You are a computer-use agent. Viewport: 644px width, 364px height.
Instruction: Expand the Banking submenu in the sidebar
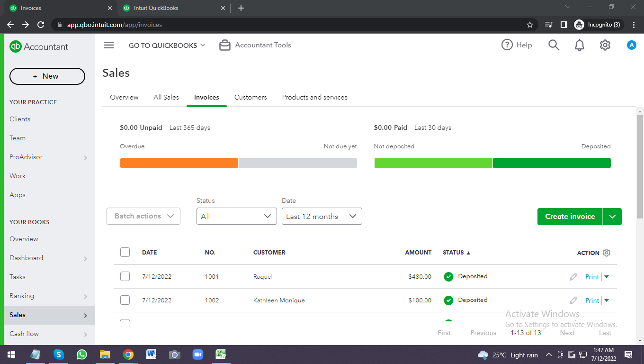[x=86, y=296]
